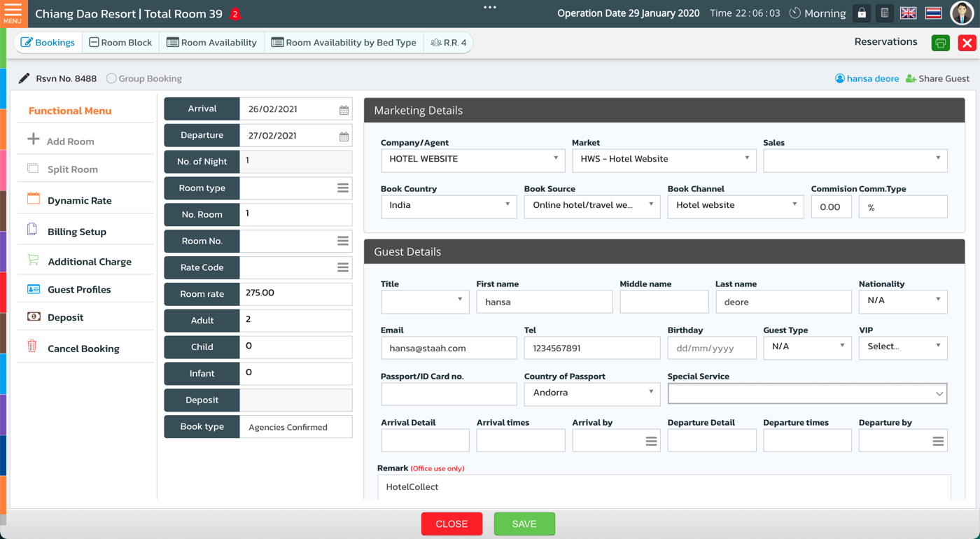The image size is (980, 539).
Task: Close reservations with red X icon
Action: (x=967, y=43)
